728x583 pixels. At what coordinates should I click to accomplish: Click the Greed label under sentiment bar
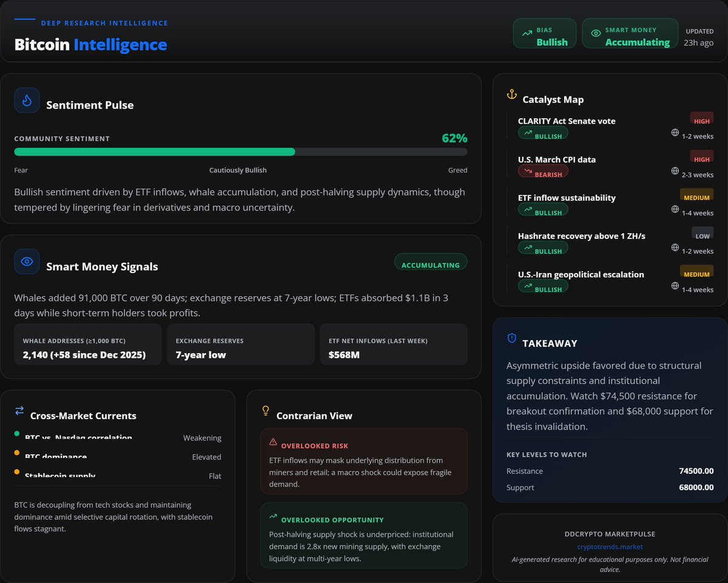[457, 170]
